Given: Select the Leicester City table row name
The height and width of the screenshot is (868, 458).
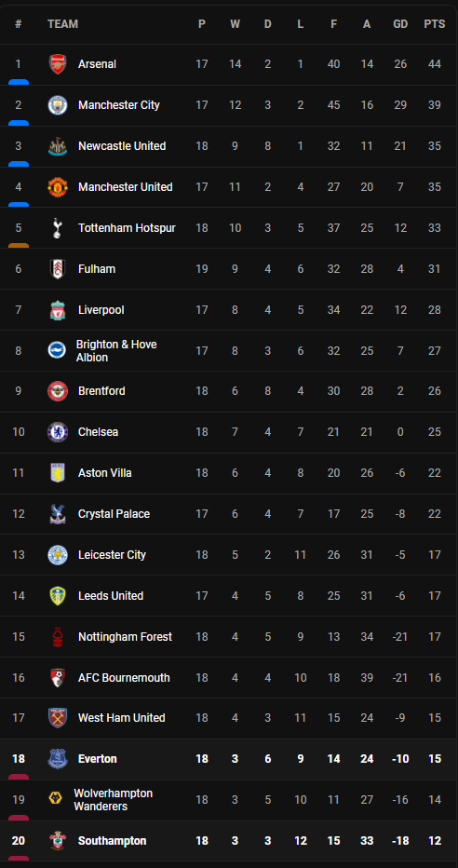Looking at the screenshot, I should click(x=112, y=555).
